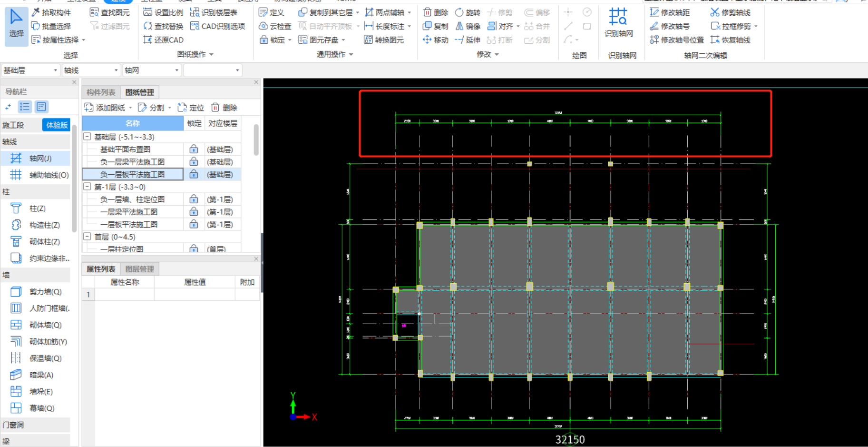Select the 旋转 rotate tool

468,12
